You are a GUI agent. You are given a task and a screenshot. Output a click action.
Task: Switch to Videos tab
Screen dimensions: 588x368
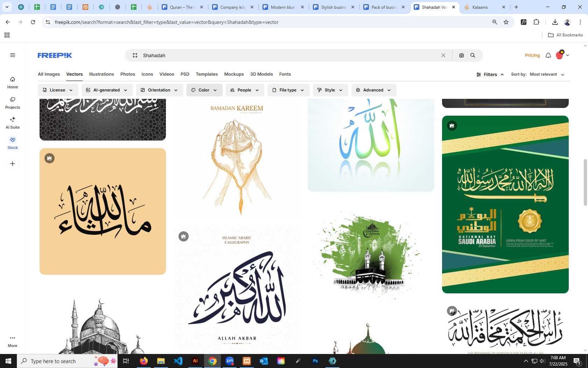tap(167, 74)
